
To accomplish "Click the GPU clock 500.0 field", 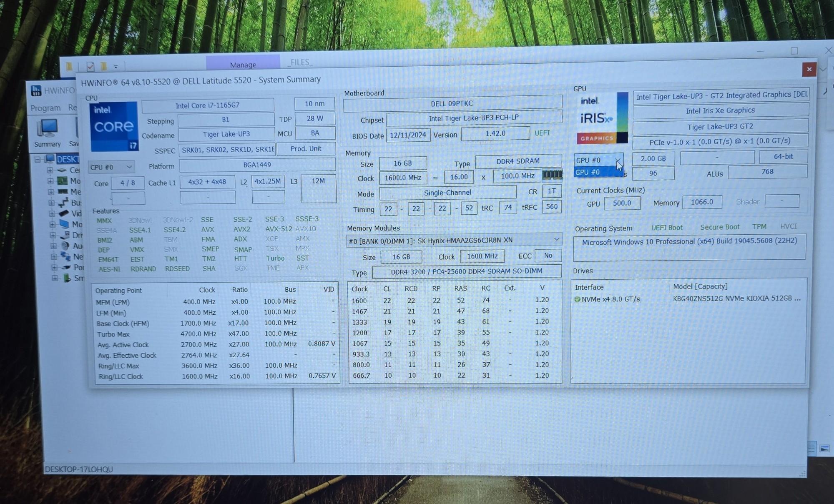I will click(x=622, y=203).
